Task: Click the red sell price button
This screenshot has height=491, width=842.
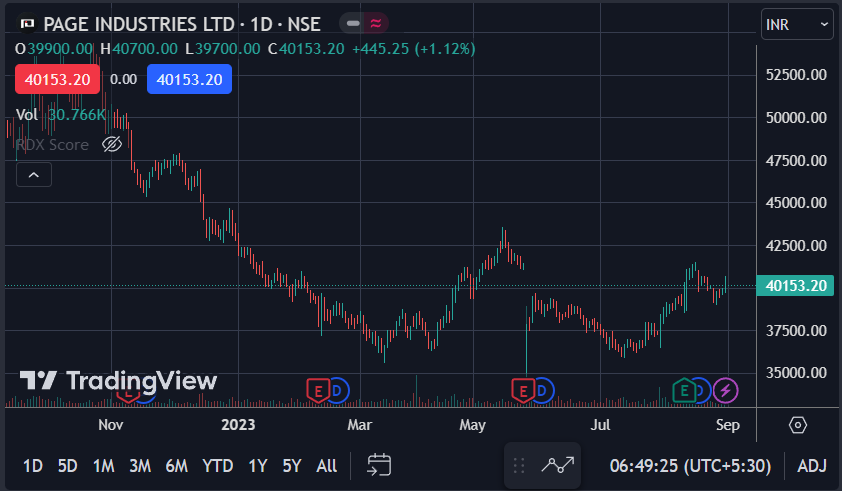Action: [x=56, y=80]
